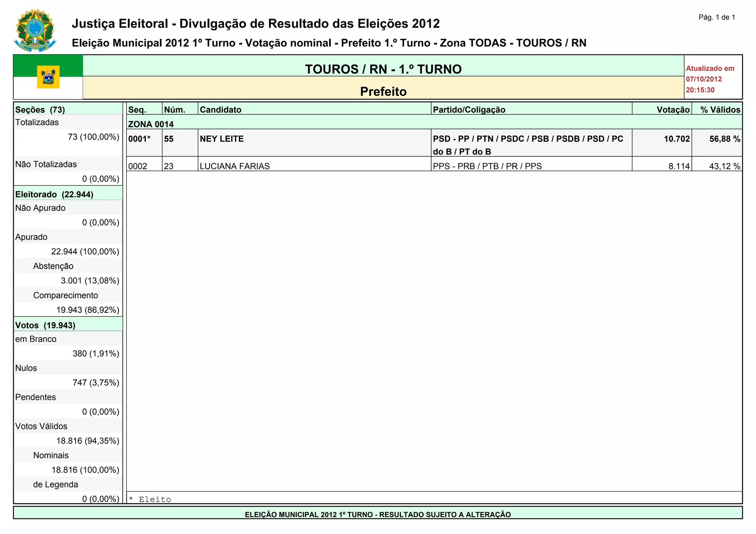The image size is (756, 534).
Task: Click the TOUROS / RN - 1.º TURNO heading
Action: (x=383, y=69)
